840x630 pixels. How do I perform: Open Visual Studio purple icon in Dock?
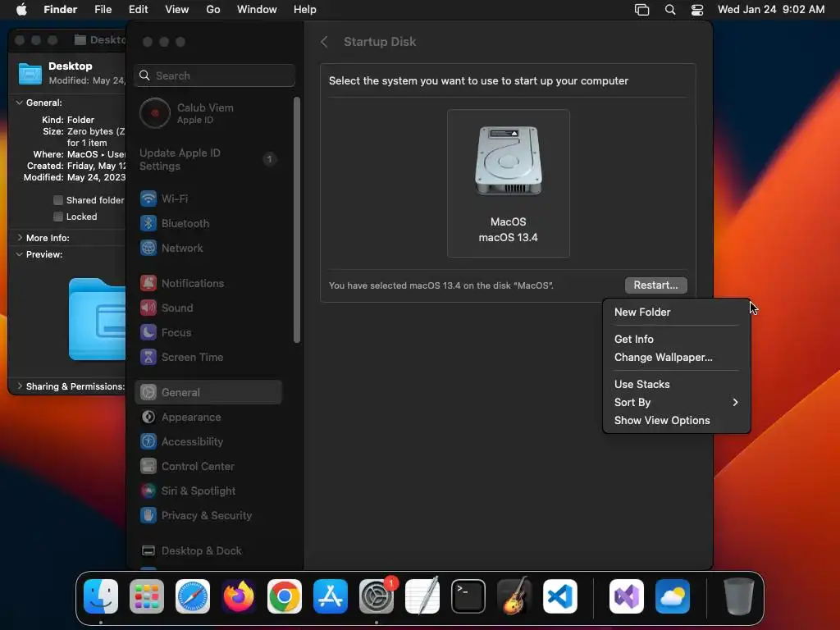627,596
